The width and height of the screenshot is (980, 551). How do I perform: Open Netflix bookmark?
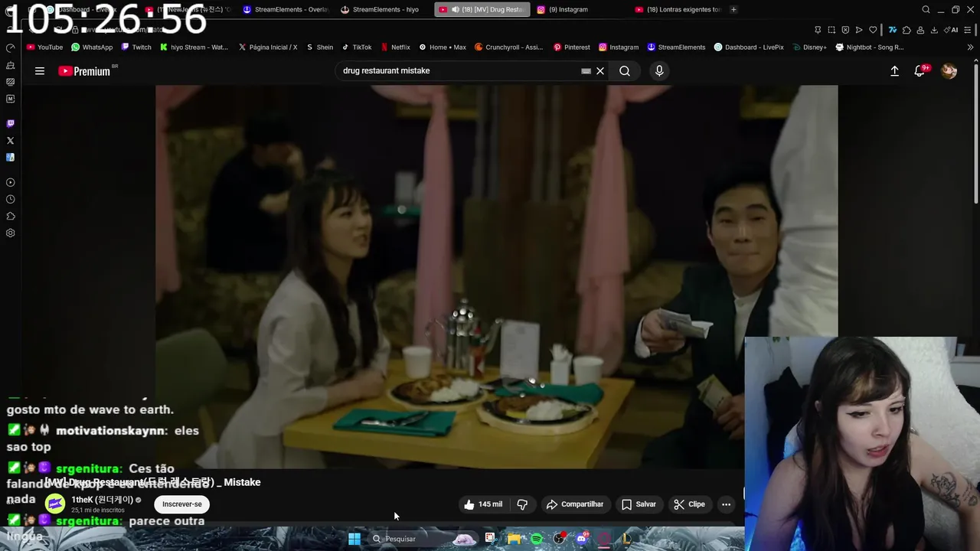[x=396, y=47]
